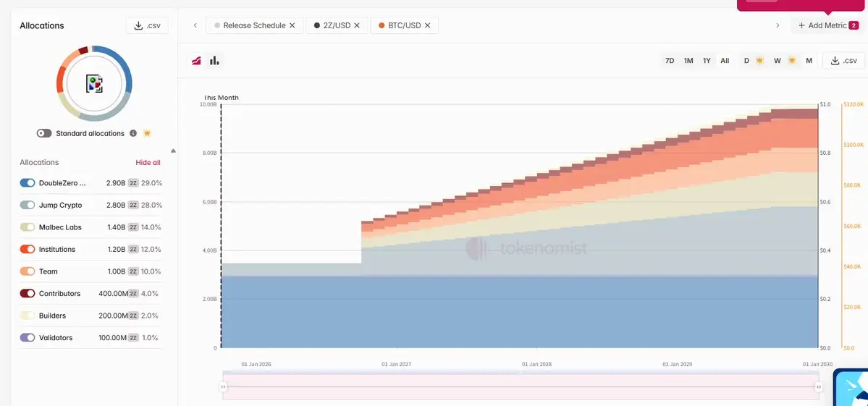Open Standard allocations info icon
This screenshot has width=868, height=406.
click(133, 133)
